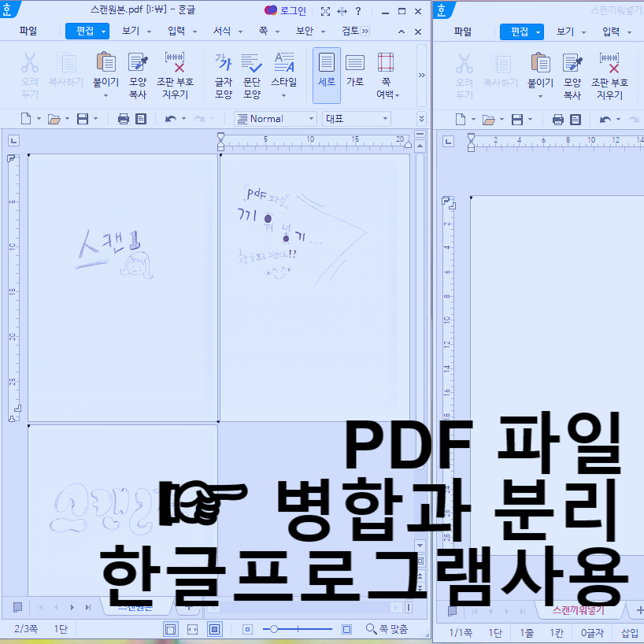
Task: Click 스타일 icon in left window
Action: click(x=283, y=62)
